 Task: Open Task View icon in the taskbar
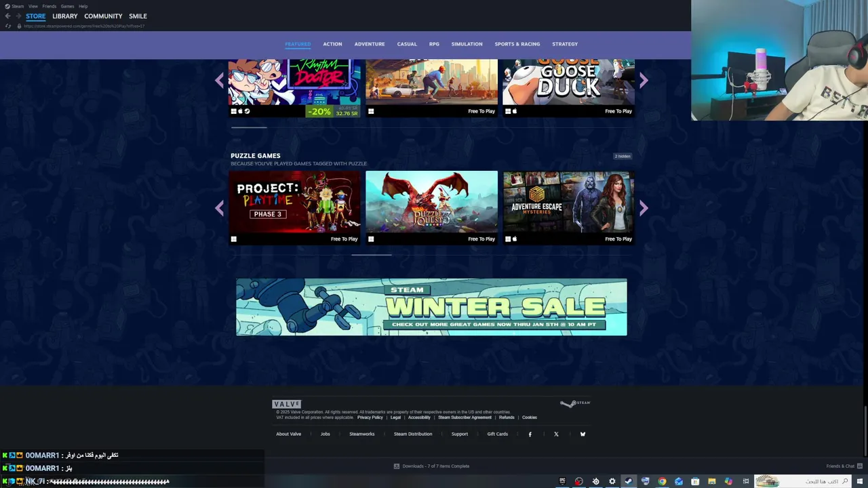coord(745,481)
